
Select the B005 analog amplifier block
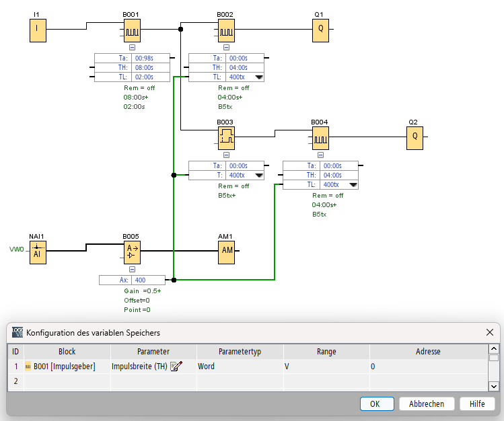(x=132, y=252)
